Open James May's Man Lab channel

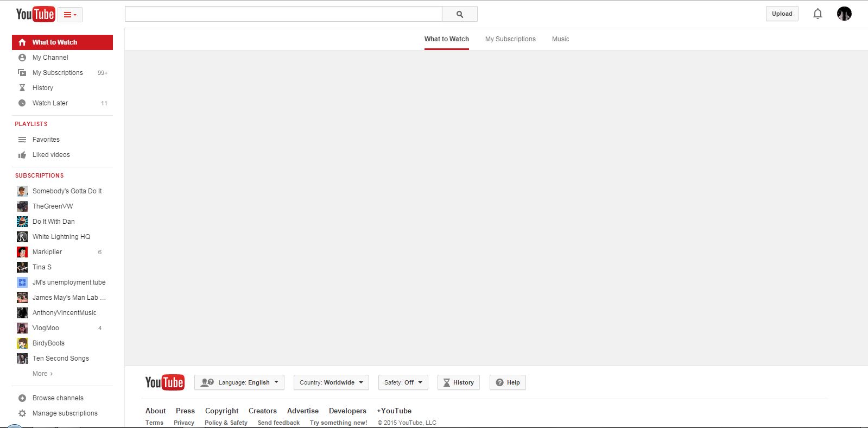point(62,298)
